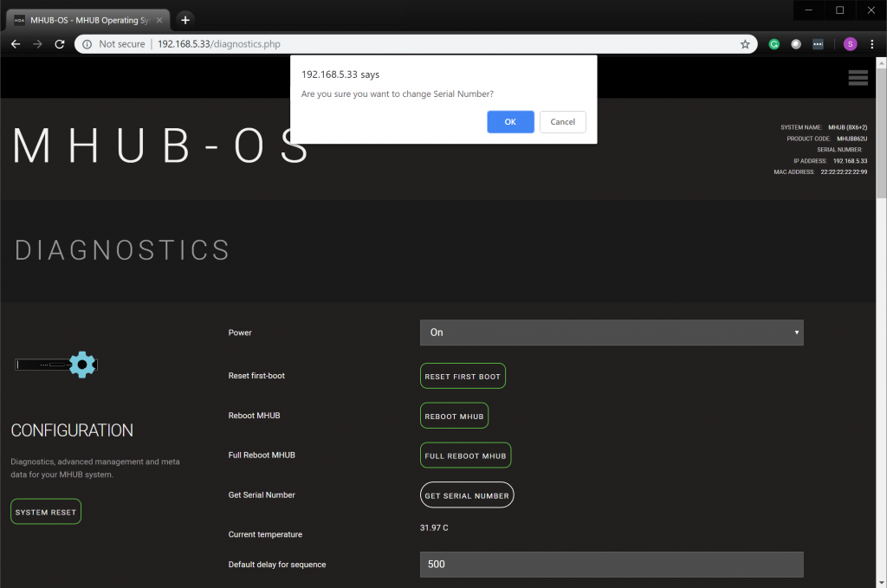Open Chrome's three-dot menu

(871, 44)
